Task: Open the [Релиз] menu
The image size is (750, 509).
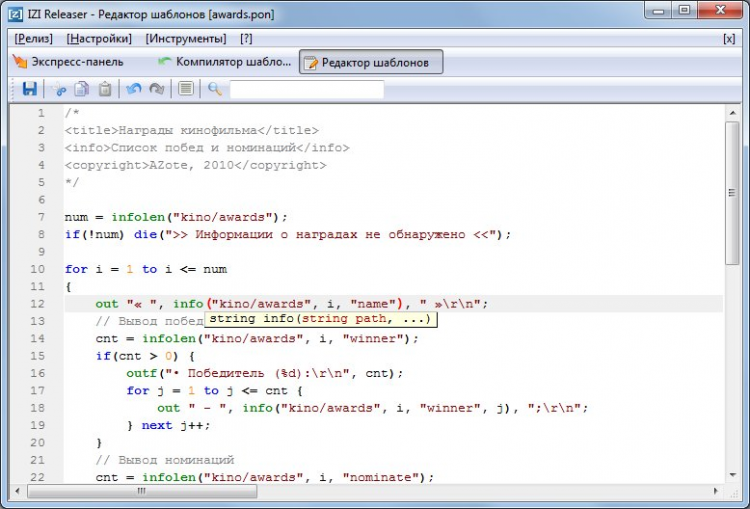Action: coord(33,39)
